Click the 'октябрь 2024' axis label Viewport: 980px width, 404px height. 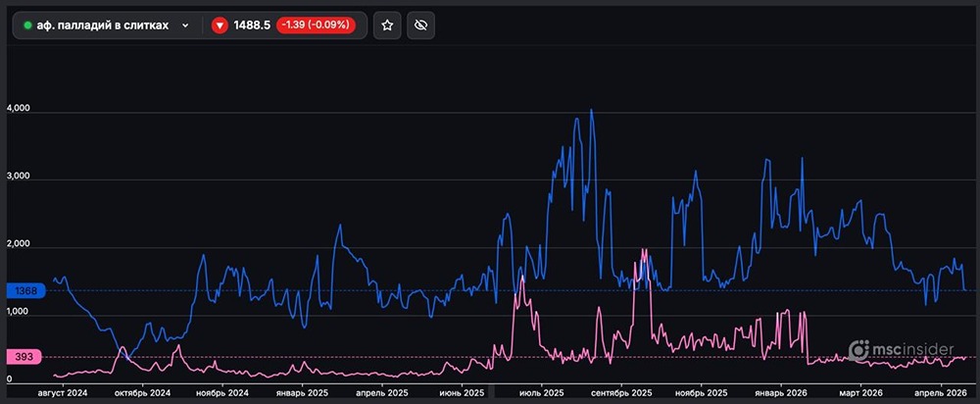[139, 392]
